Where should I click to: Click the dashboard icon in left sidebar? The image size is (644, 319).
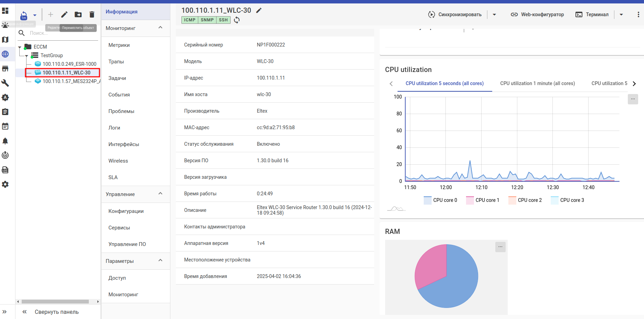pyautogui.click(x=5, y=11)
